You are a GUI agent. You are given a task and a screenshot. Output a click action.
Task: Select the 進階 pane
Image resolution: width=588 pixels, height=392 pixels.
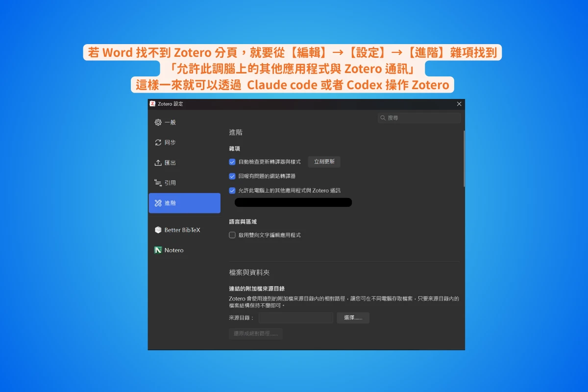pyautogui.click(x=185, y=203)
